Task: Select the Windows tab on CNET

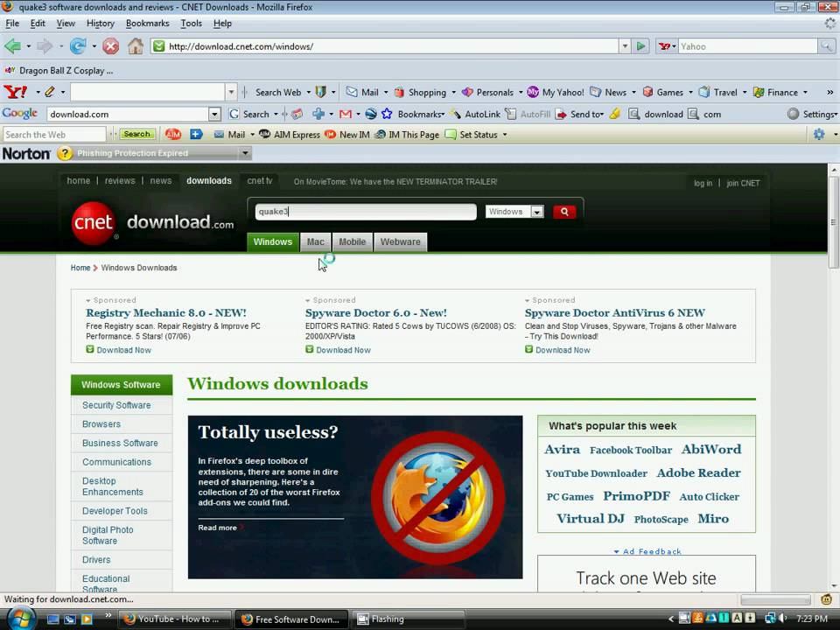Action: coord(273,241)
